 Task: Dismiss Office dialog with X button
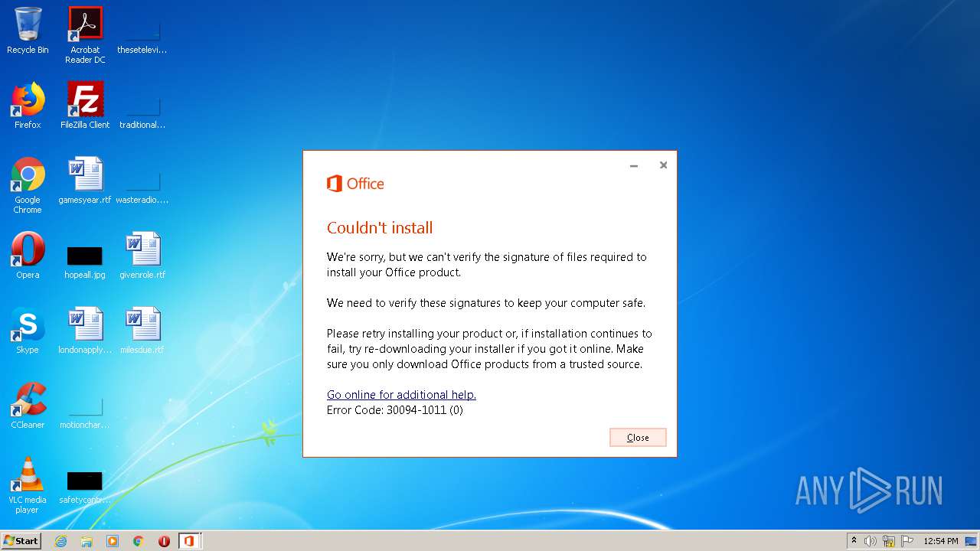coord(663,165)
